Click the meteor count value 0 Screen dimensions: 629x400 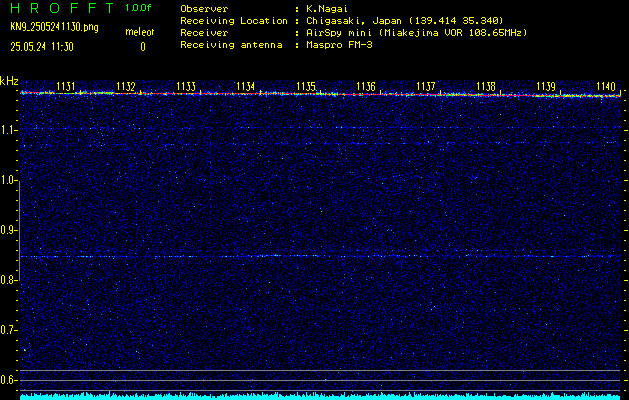pyautogui.click(x=143, y=47)
